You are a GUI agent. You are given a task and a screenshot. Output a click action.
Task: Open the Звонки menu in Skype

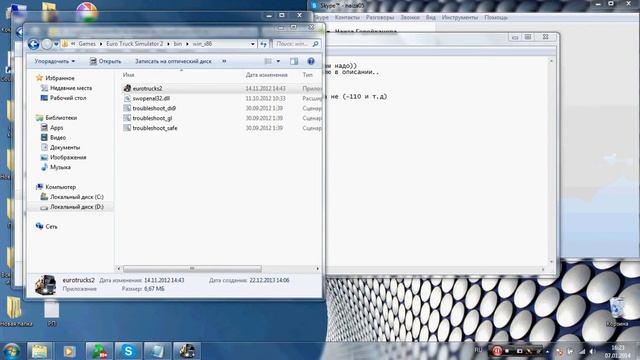point(410,18)
